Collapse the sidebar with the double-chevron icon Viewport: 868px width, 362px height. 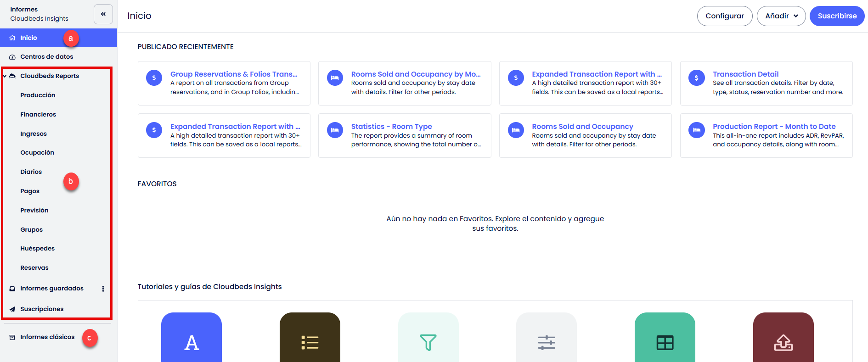click(103, 14)
